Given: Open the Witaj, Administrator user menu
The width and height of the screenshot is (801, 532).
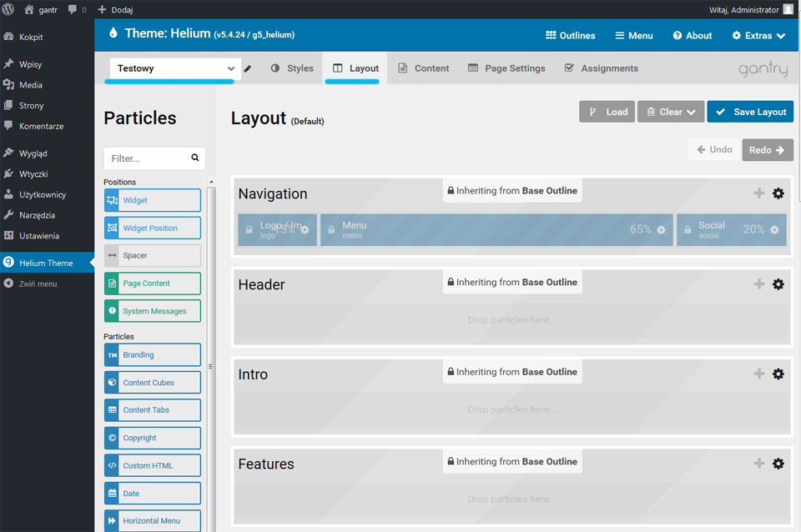Looking at the screenshot, I should point(750,9).
